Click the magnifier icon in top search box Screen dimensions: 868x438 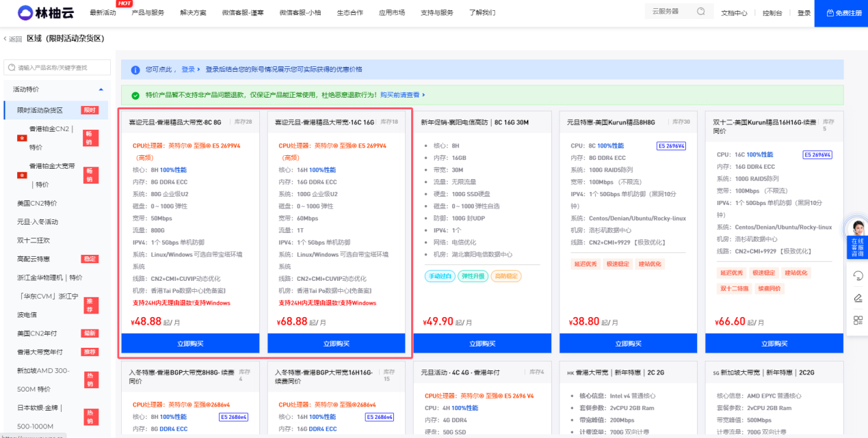700,12
